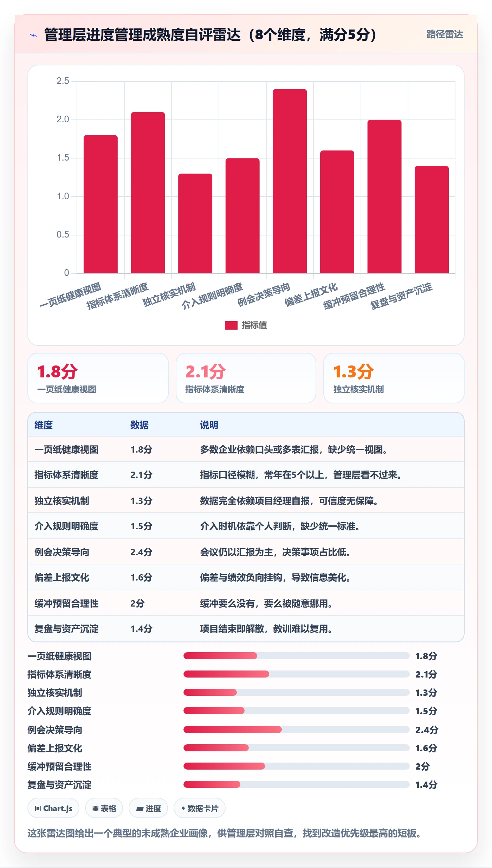Click the lightning icon beside the title
This screenshot has width=492, height=868.
pos(33,35)
